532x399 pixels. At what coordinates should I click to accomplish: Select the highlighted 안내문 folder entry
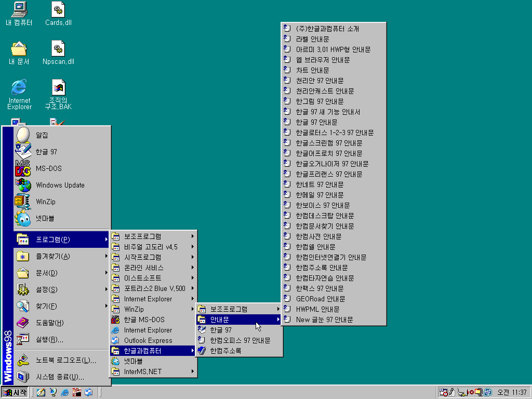pos(239,320)
